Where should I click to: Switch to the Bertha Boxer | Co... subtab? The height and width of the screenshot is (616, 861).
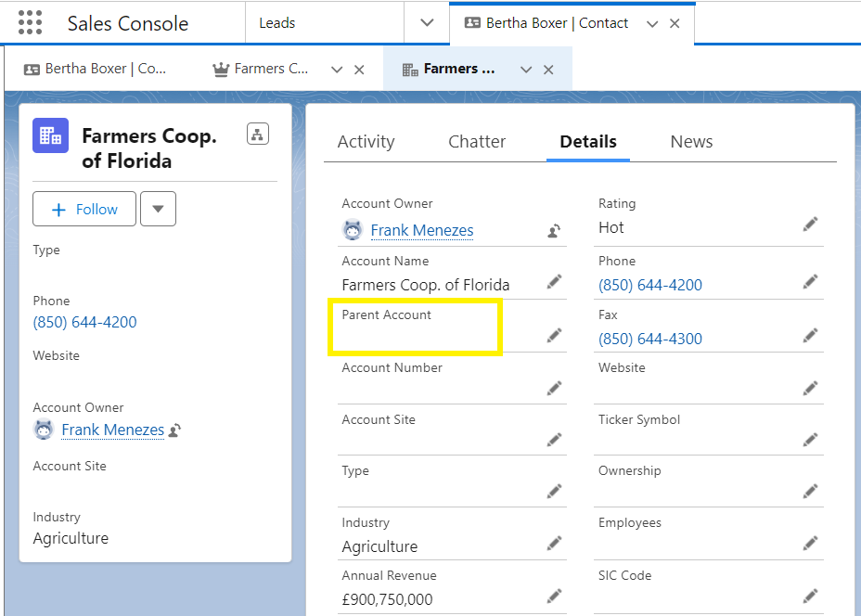[x=95, y=69]
